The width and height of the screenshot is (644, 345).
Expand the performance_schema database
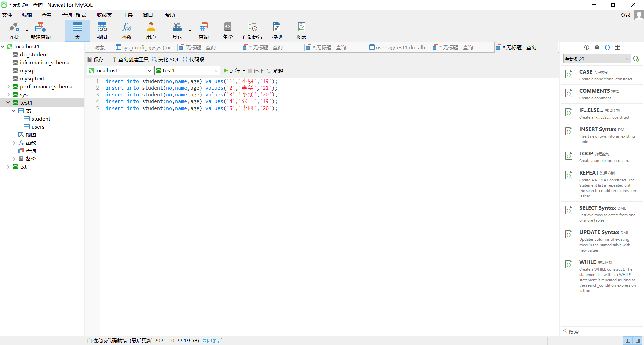(8, 86)
